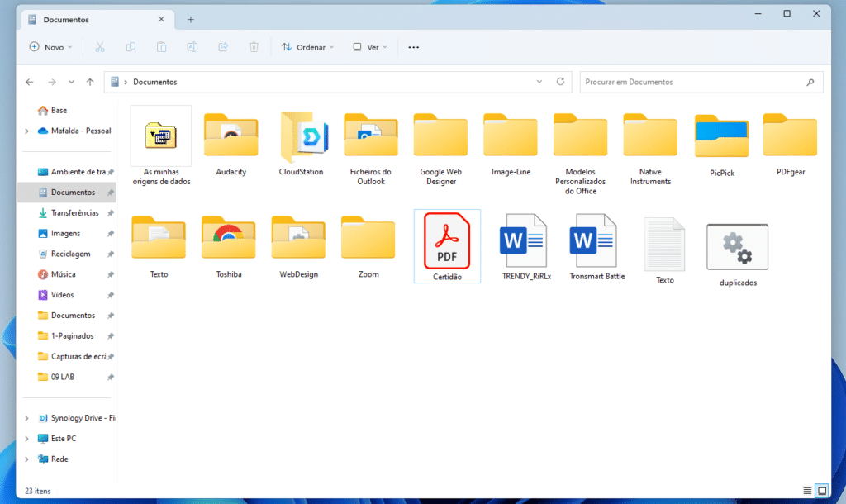Switch to large icons view in status bar
This screenshot has height=504, width=846.
pyautogui.click(x=821, y=491)
